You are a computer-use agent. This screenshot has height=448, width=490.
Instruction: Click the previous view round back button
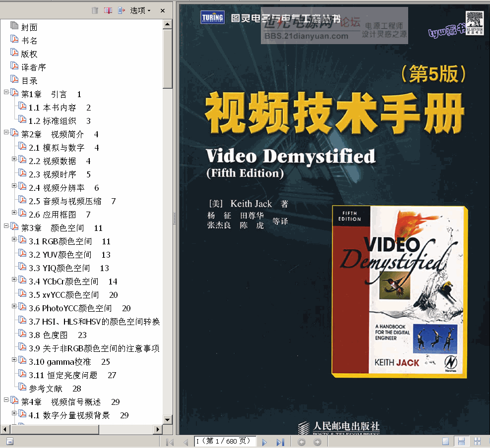302,442
